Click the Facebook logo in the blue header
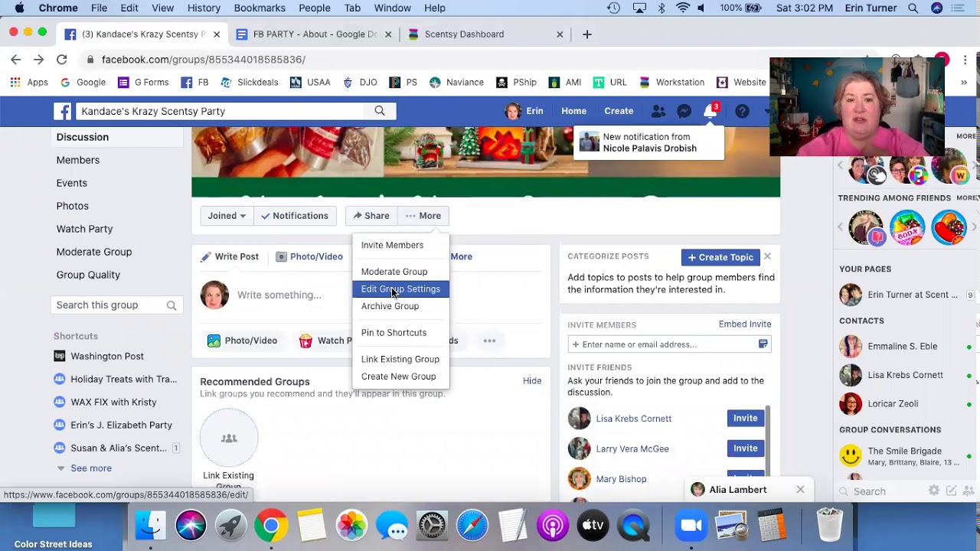 click(63, 111)
